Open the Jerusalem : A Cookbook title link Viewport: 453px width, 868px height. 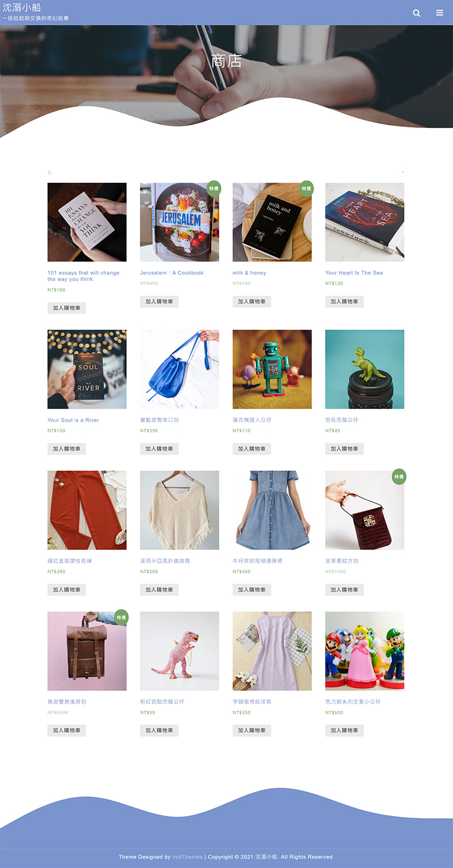point(172,273)
